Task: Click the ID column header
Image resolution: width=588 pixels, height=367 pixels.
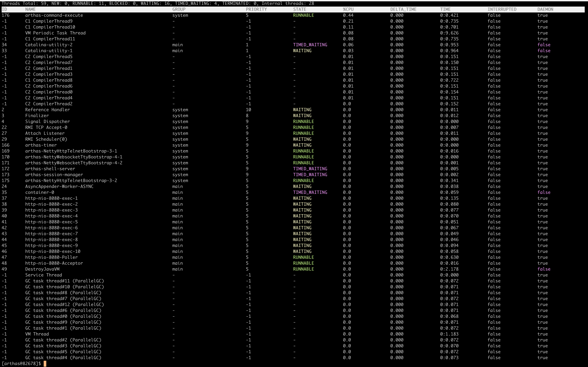Action: pyautogui.click(x=4, y=9)
